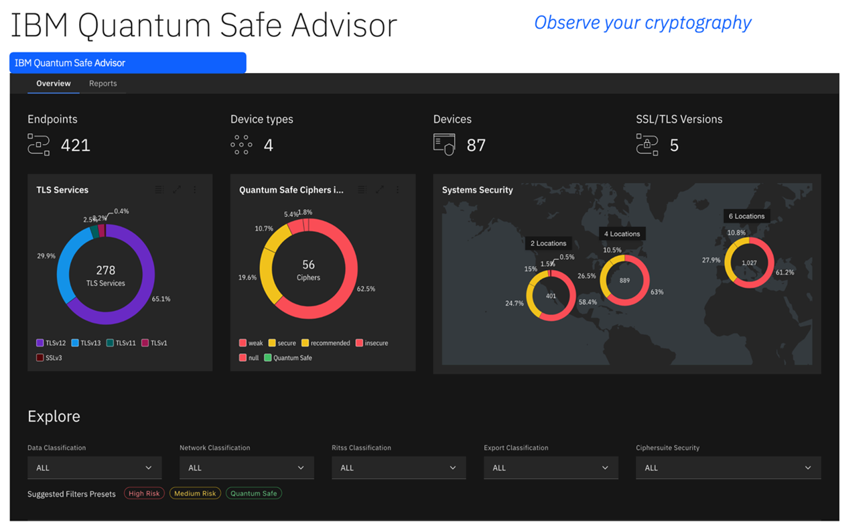Open Quantum Safe Ciphers overflow menu
The image size is (841, 526).
397,189
